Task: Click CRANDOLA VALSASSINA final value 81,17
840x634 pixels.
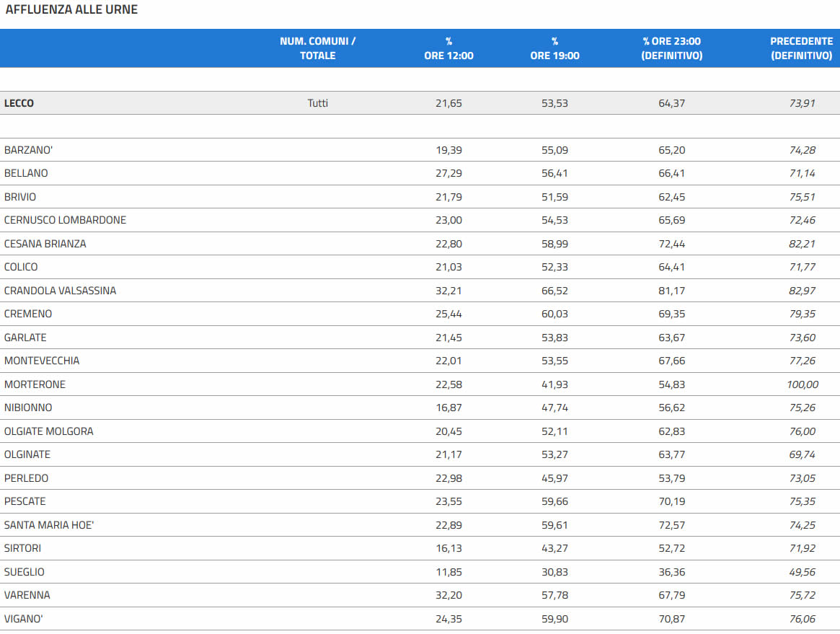Action: pyautogui.click(x=672, y=291)
